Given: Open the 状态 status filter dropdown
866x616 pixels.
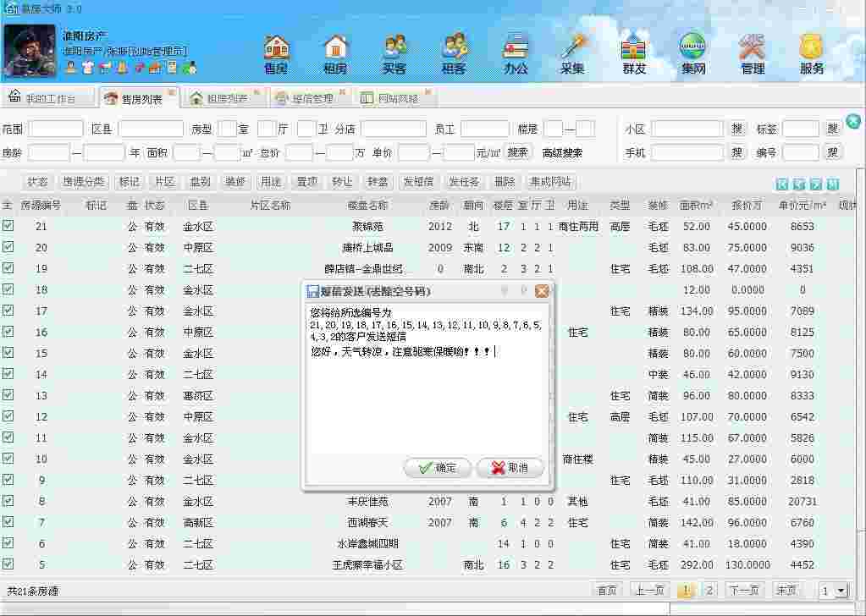Looking at the screenshot, I should (37, 181).
